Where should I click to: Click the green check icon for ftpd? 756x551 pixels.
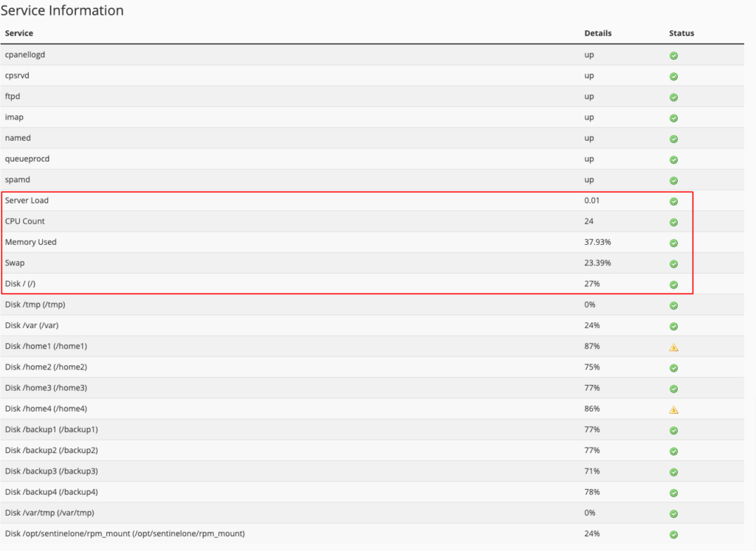tap(673, 97)
